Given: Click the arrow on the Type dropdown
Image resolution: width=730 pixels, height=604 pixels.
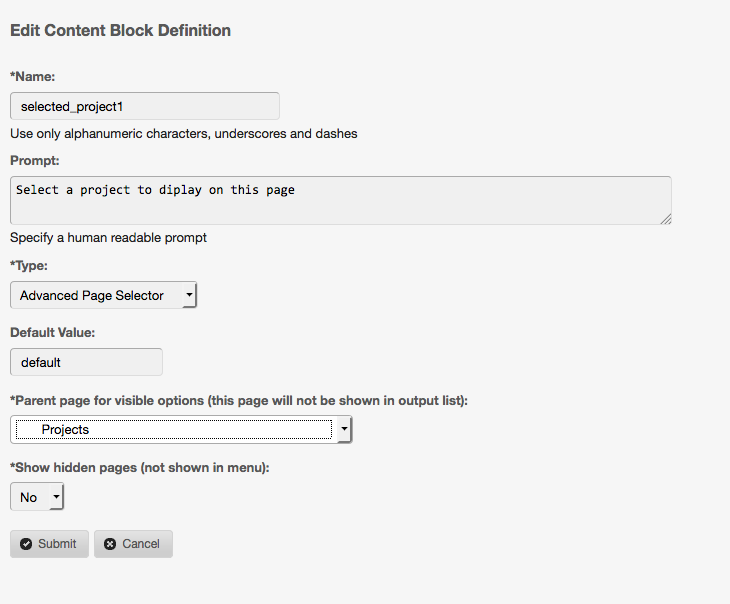Looking at the screenshot, I should coord(189,295).
